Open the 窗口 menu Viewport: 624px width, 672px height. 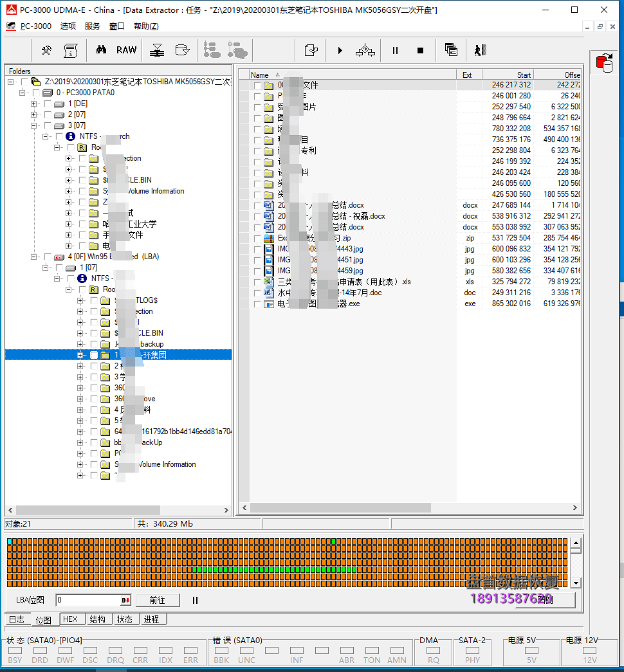[116, 26]
